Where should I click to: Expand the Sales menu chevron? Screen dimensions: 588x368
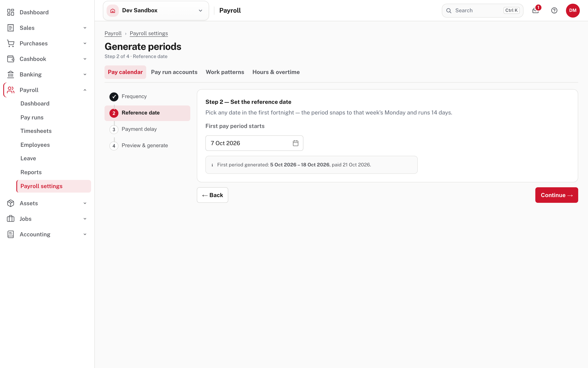pyautogui.click(x=85, y=28)
